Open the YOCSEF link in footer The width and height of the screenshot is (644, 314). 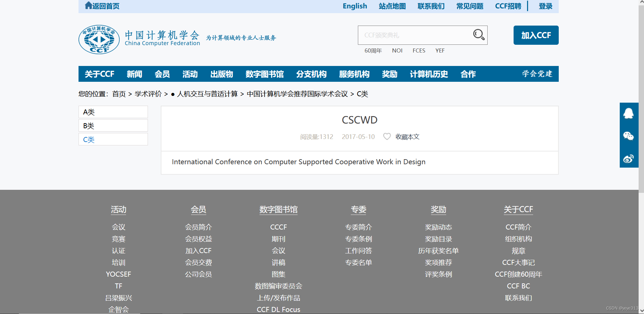click(x=118, y=274)
